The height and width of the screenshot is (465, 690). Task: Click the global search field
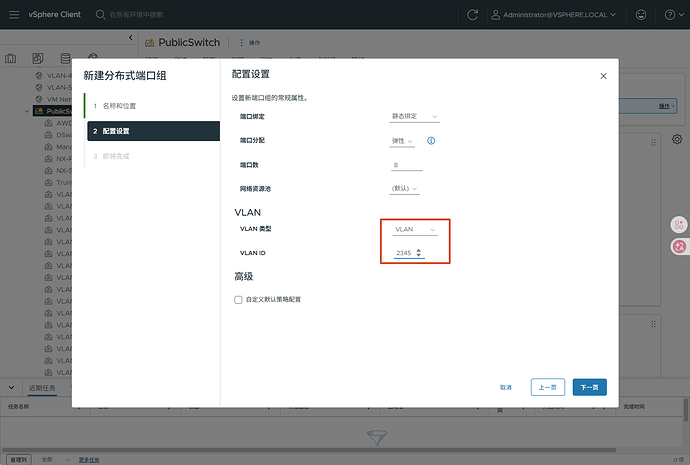[136, 15]
